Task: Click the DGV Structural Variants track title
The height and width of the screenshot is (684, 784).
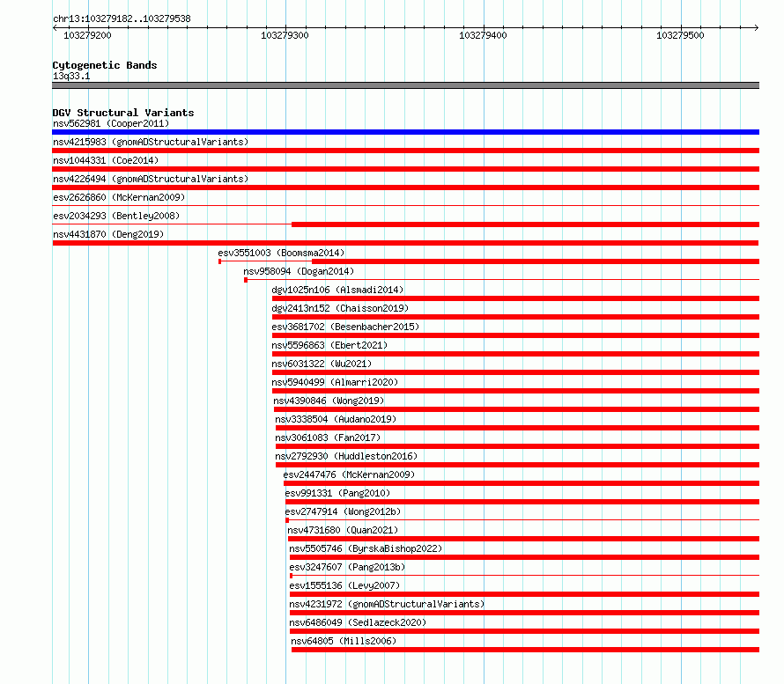Action: [123, 113]
